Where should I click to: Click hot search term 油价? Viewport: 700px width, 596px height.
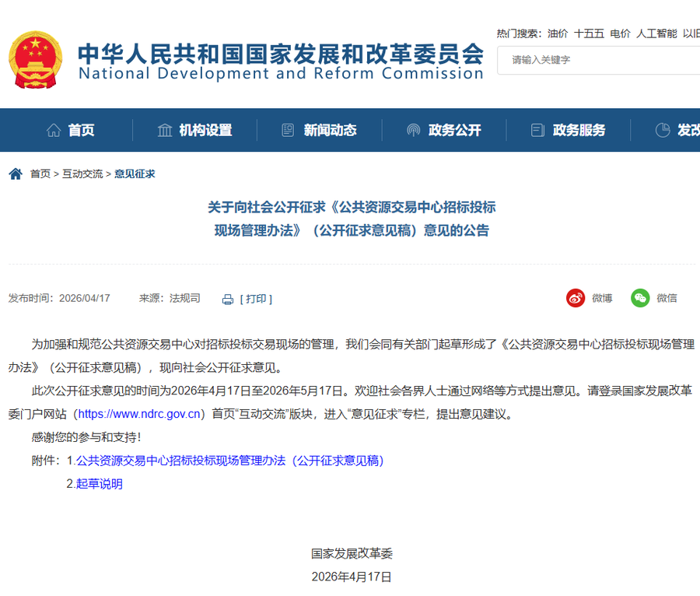(x=558, y=33)
